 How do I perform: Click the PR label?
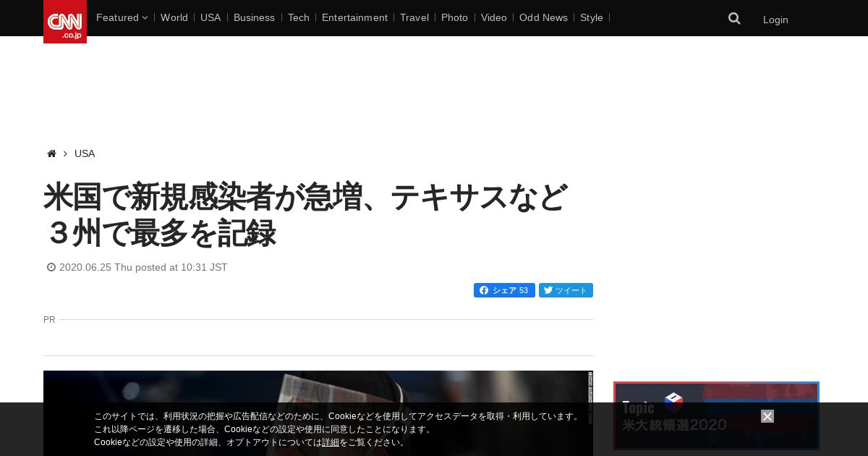[x=49, y=319]
